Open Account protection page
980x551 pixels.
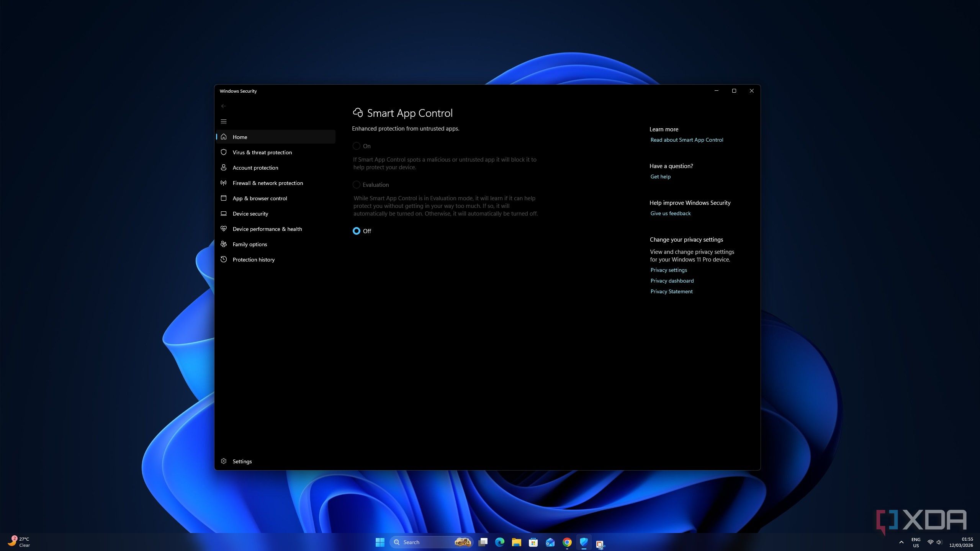click(276, 167)
